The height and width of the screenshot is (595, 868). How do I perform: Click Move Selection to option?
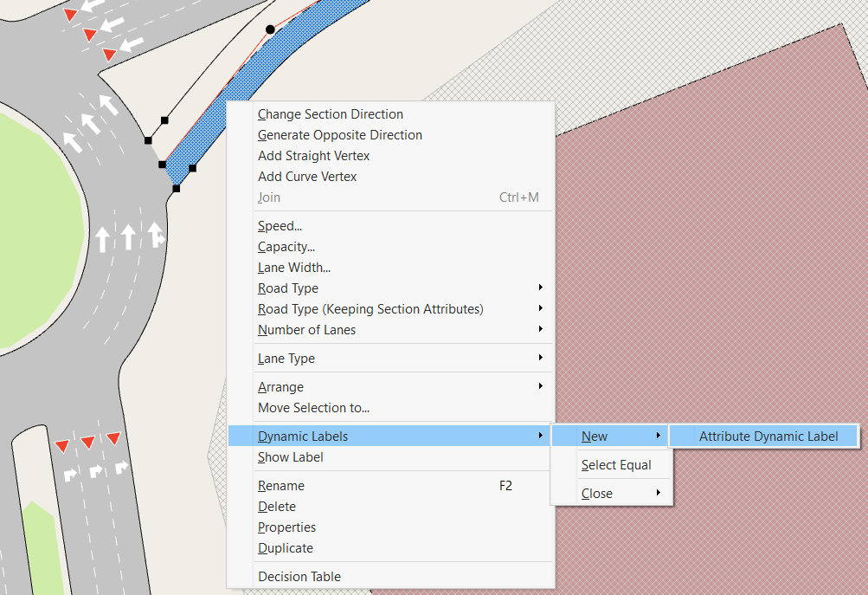coord(313,408)
